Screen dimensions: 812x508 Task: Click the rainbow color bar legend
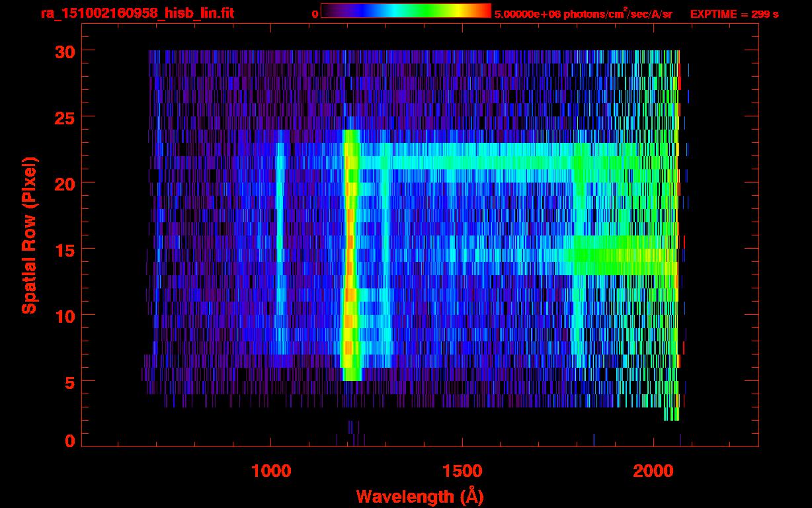coord(406,11)
